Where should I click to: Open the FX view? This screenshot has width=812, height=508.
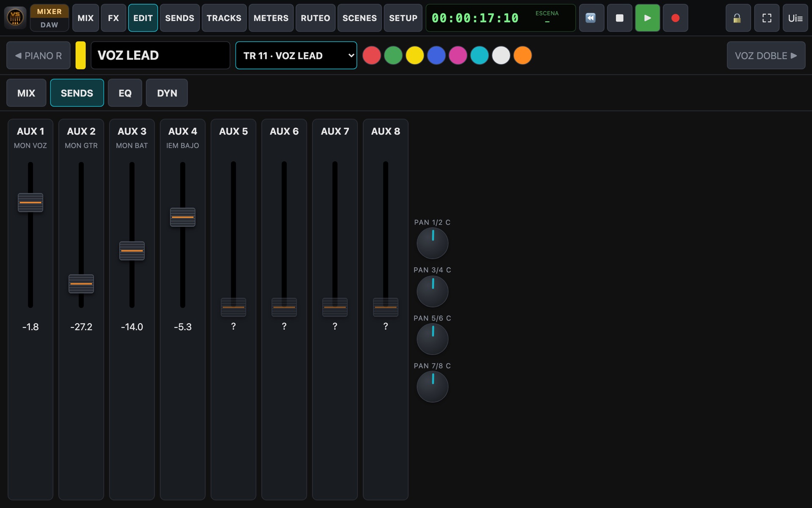(113, 18)
